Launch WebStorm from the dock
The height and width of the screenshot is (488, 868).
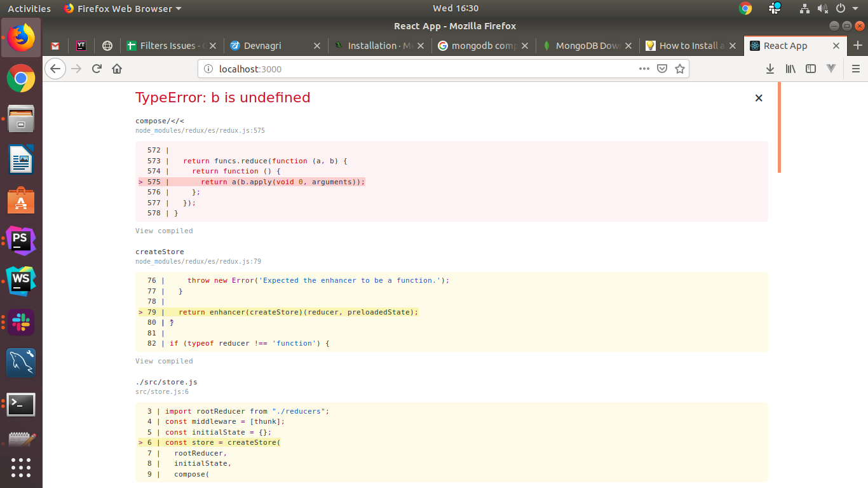pos(21,281)
